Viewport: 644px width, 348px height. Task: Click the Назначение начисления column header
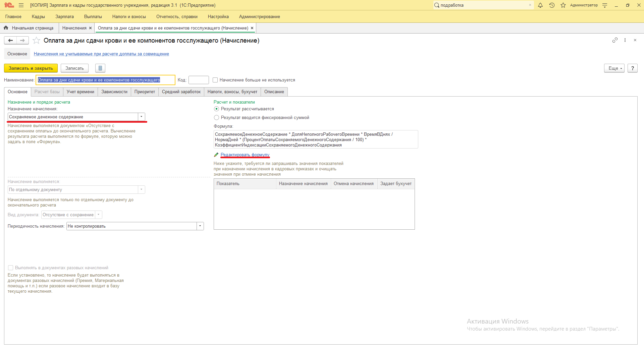(x=303, y=184)
